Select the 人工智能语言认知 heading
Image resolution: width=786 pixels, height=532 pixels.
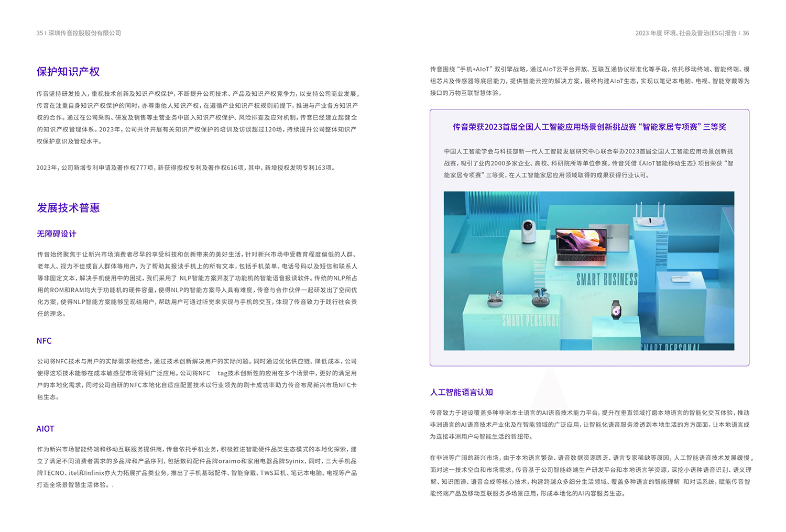pos(461,392)
